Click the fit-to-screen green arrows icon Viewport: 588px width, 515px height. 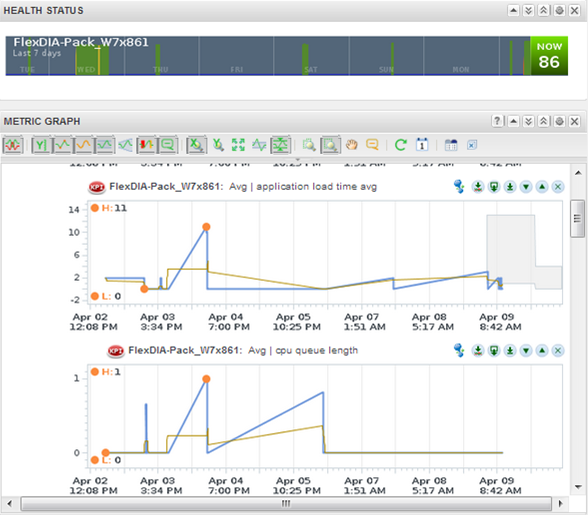point(238,145)
